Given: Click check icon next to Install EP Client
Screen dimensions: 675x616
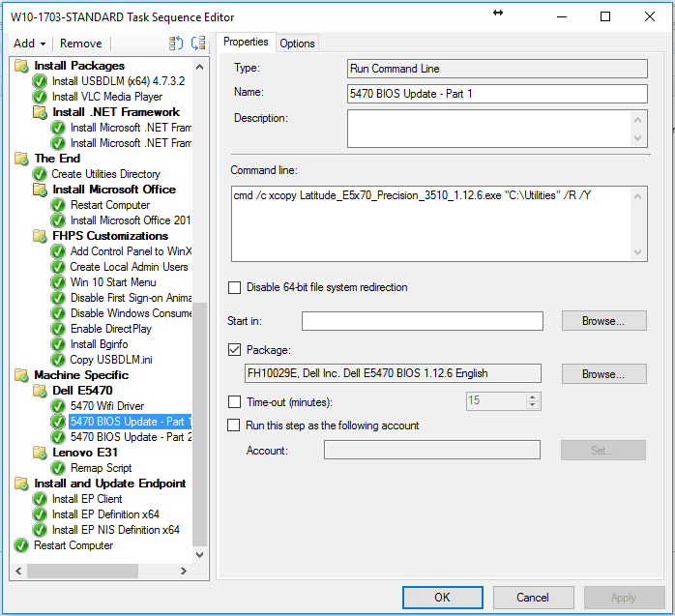Looking at the screenshot, I should (40, 499).
